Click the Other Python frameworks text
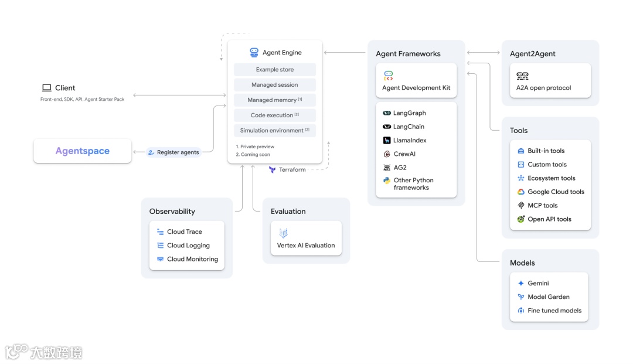The image size is (633, 364). [x=413, y=184]
